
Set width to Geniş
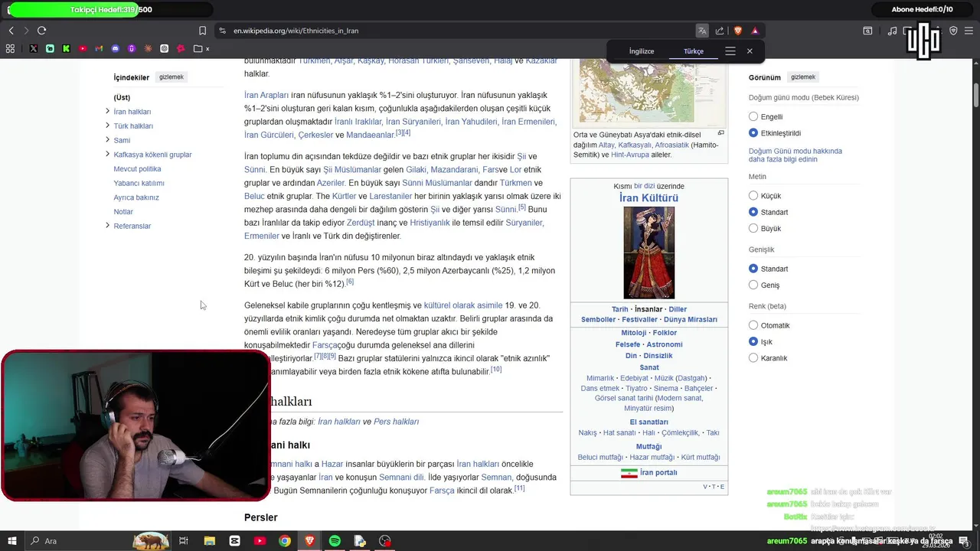click(x=753, y=285)
